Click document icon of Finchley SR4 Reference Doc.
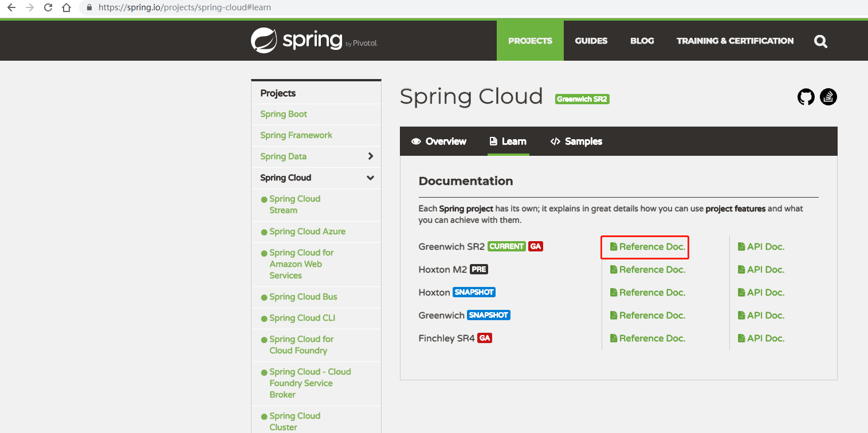 614,338
